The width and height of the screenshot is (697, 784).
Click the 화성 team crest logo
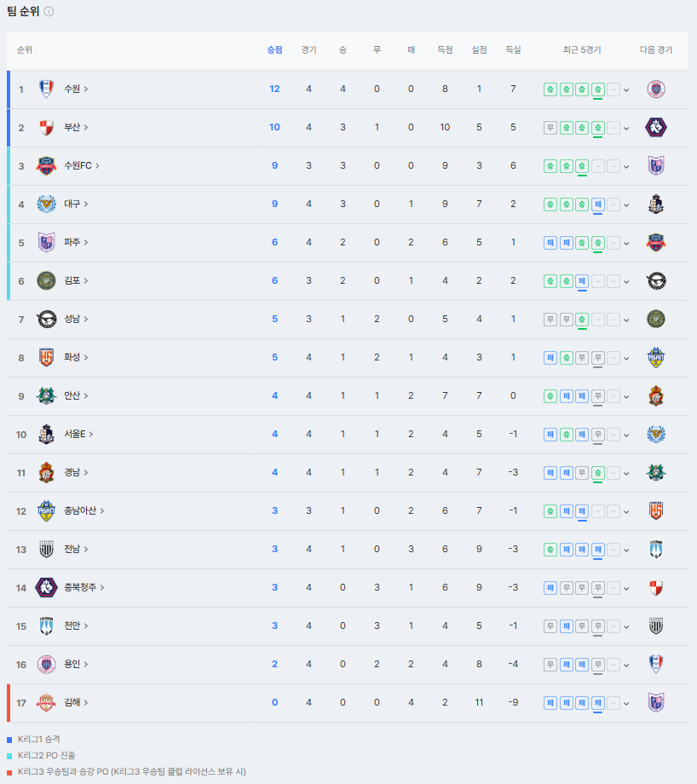click(x=47, y=358)
